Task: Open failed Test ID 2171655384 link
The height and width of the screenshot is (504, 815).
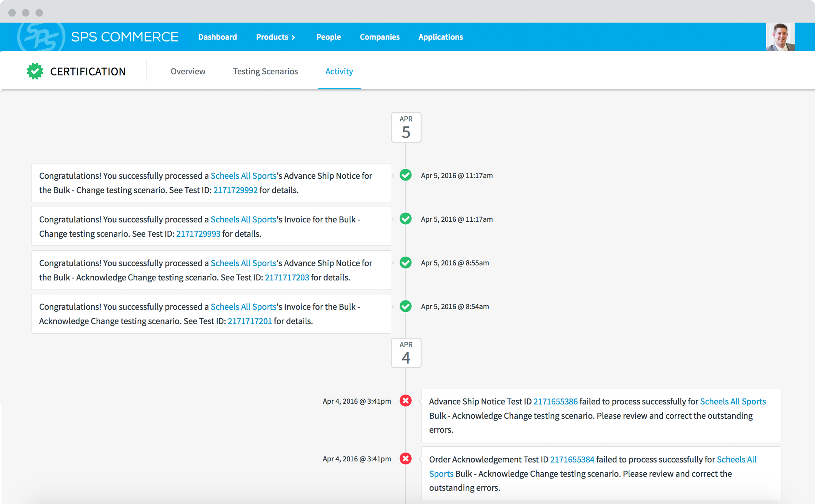Action: [572, 460]
